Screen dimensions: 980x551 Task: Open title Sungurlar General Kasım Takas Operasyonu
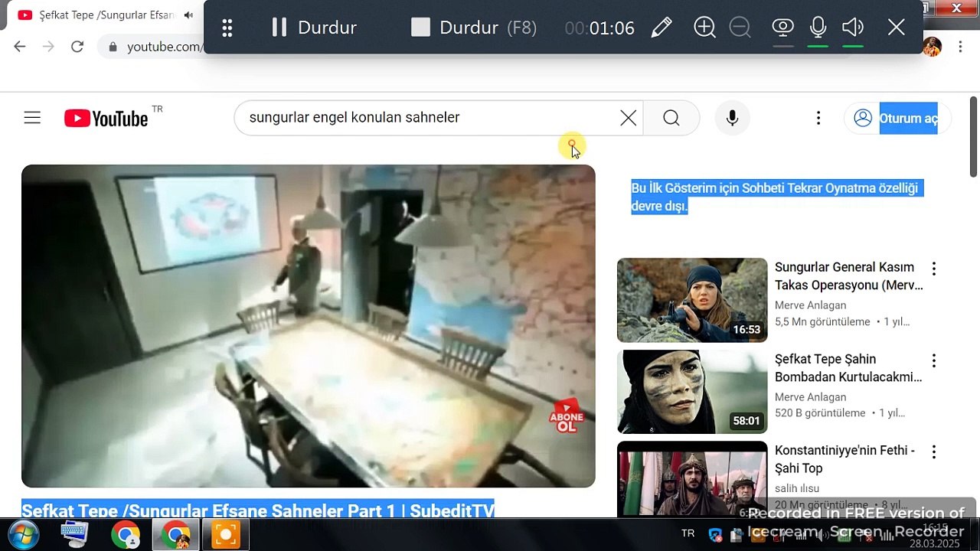click(x=849, y=276)
